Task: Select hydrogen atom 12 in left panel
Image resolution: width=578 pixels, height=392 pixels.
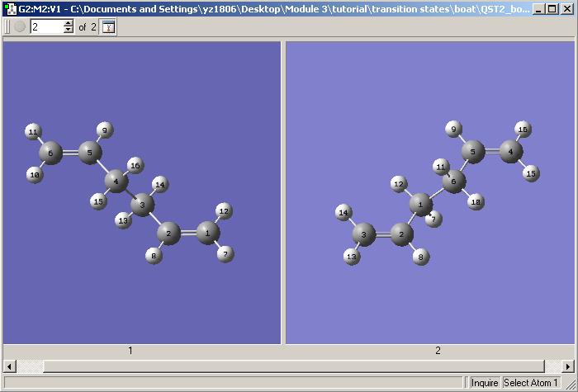Action: [x=224, y=211]
